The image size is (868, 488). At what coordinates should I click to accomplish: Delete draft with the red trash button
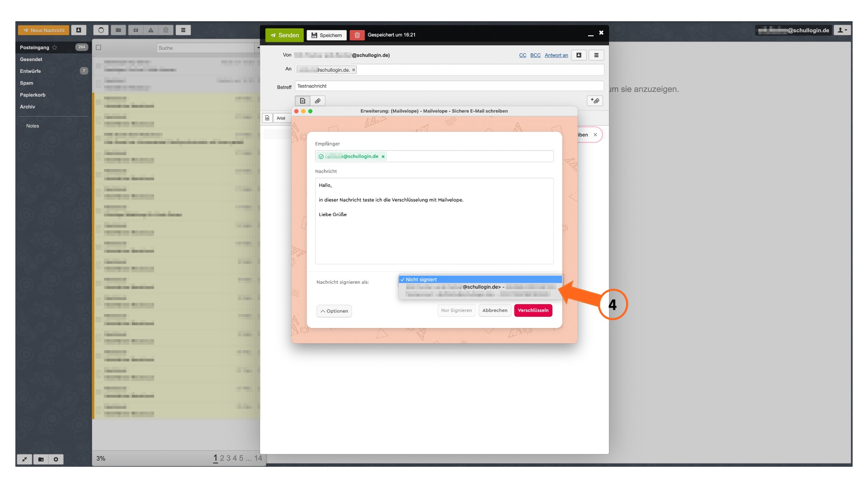(x=357, y=35)
